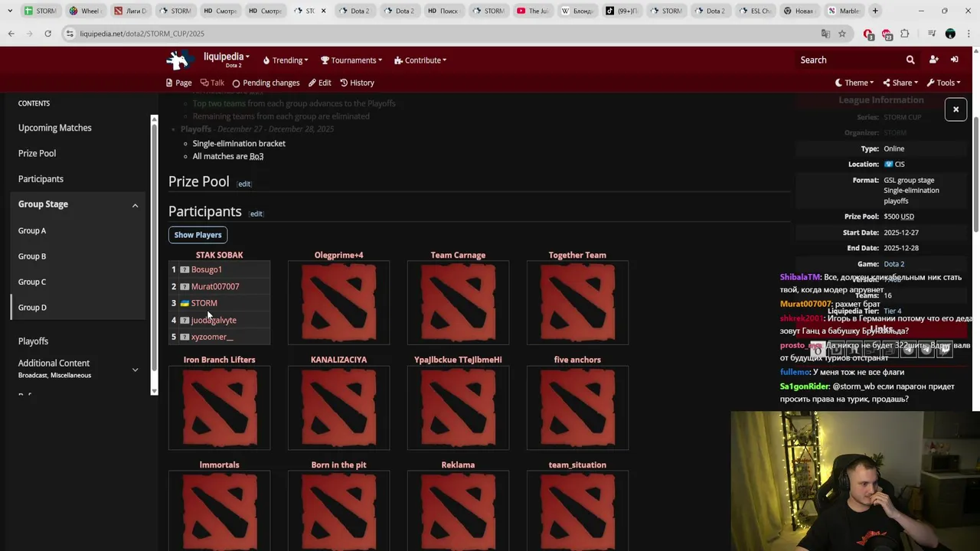The image size is (980, 551).
Task: Switch to the Page tab
Action: point(179,83)
